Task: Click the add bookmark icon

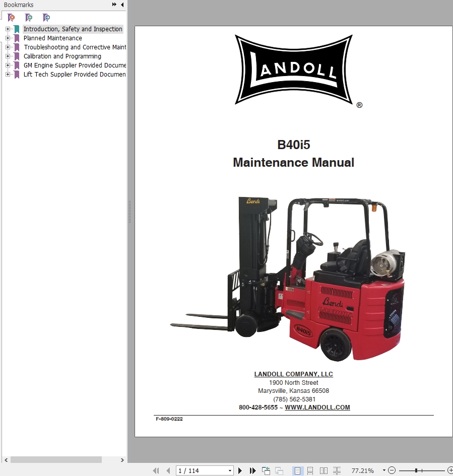Action: [x=29, y=18]
